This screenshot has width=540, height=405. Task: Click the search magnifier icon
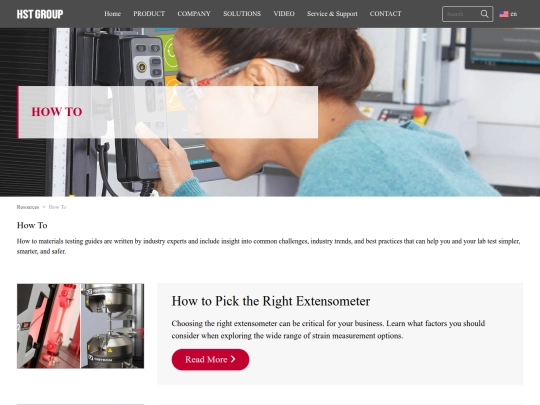[484, 14]
